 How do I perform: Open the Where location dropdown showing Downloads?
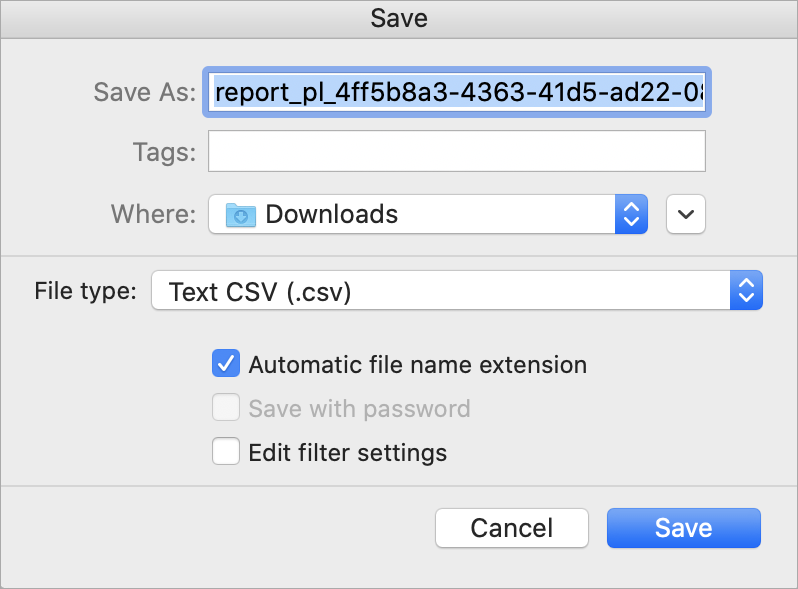[x=428, y=214]
